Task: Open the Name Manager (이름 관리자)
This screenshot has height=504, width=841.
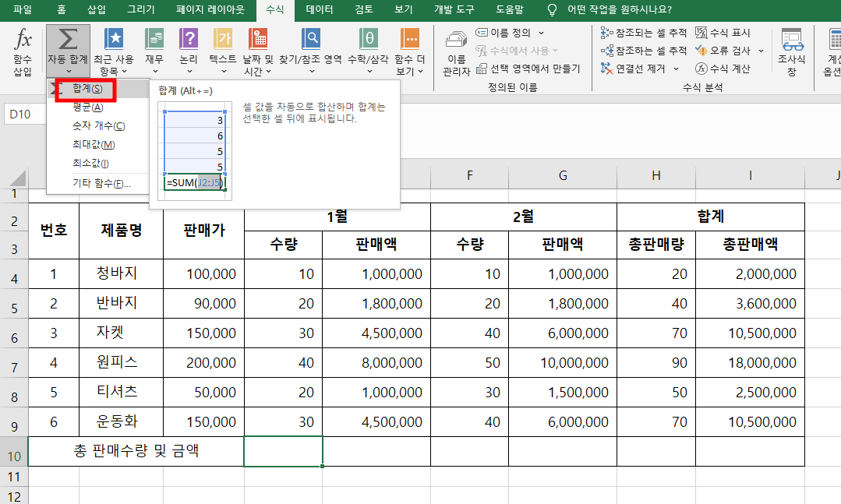Action: (x=457, y=51)
